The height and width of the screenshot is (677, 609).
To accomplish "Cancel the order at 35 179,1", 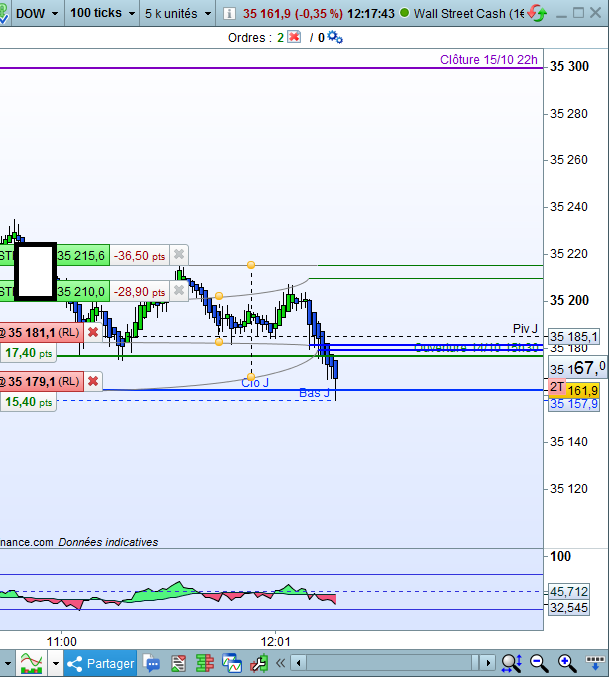I will click(93, 381).
